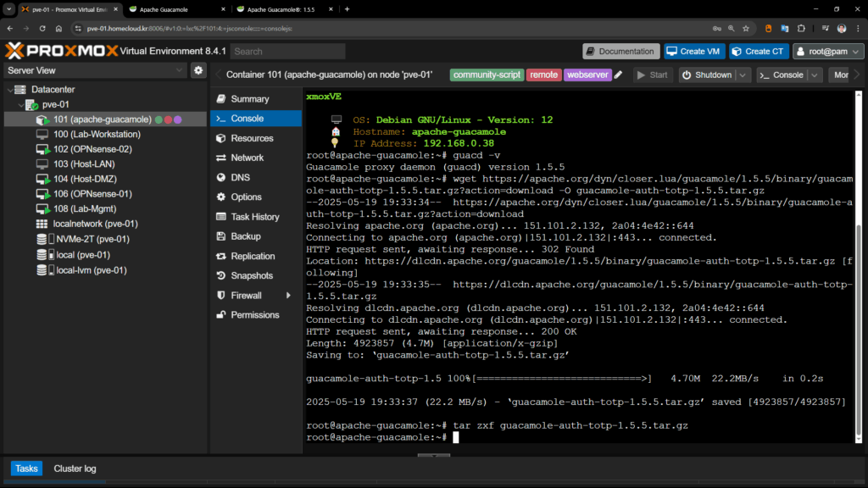Click the Create VM button
868x488 pixels.
pyautogui.click(x=694, y=51)
